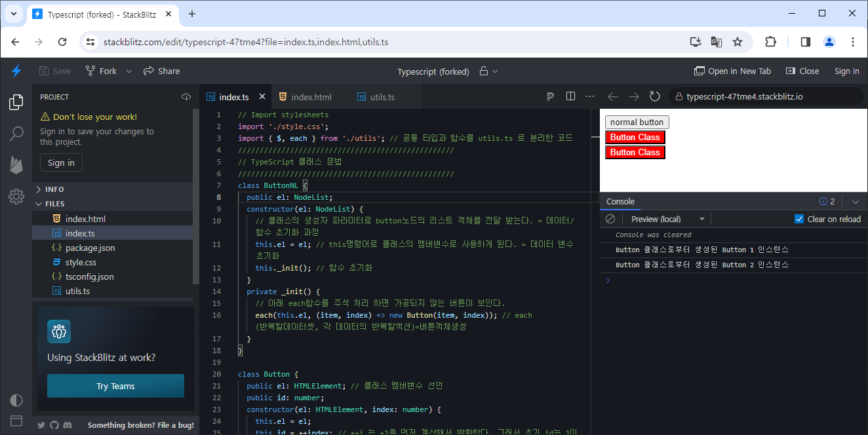Screen dimensions: 868x435
Task: Click the Prettier format icon
Action: 550,97
